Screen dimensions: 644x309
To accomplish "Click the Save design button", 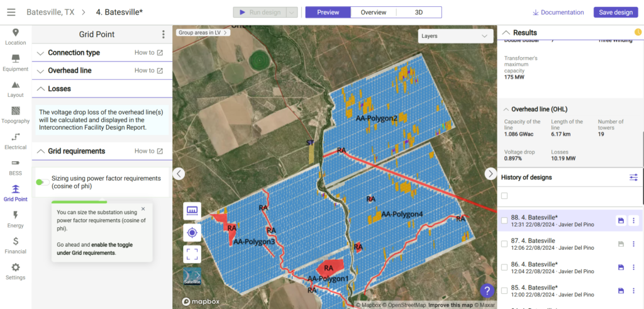I will point(615,13).
